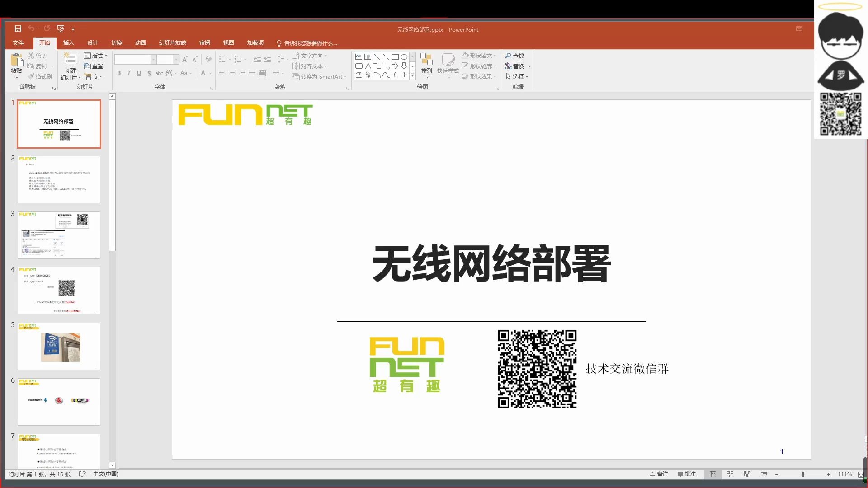
Task: Select slide 4 thumbnail in panel
Action: pos(59,291)
